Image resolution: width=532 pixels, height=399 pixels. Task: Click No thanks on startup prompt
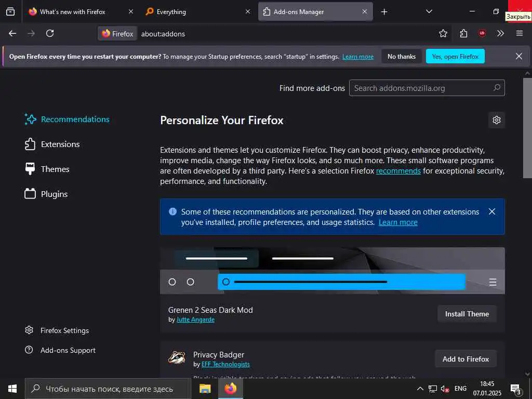tap(402, 56)
